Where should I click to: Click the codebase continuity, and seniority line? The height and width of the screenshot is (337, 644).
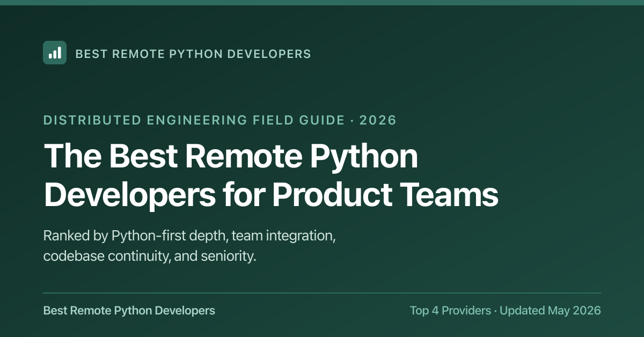tap(150, 256)
